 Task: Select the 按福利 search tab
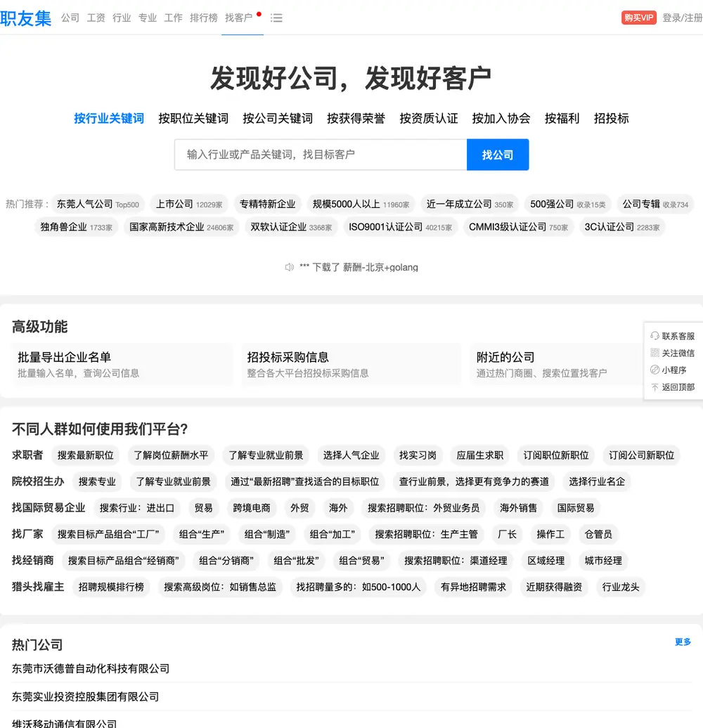coord(562,118)
